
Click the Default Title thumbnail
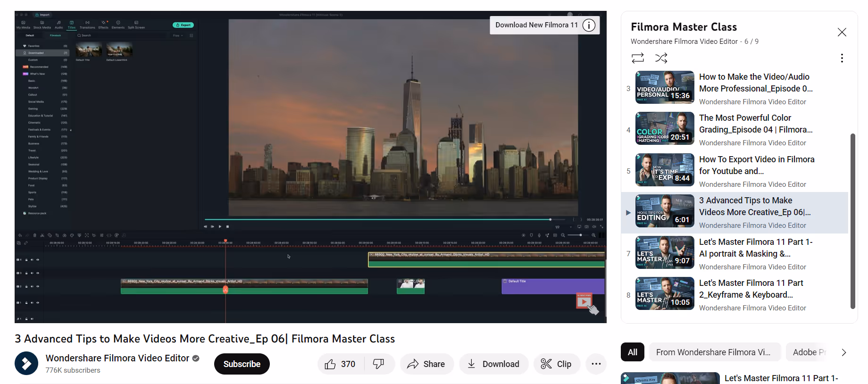(89, 50)
